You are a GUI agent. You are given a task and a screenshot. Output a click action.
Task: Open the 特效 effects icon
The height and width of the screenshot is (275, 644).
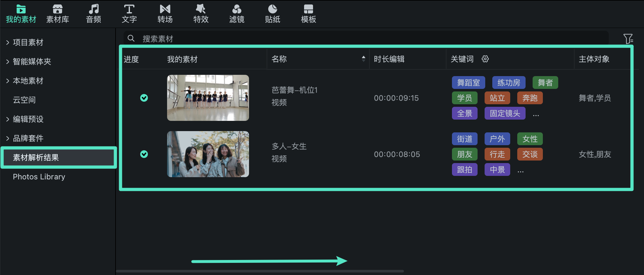pyautogui.click(x=201, y=9)
